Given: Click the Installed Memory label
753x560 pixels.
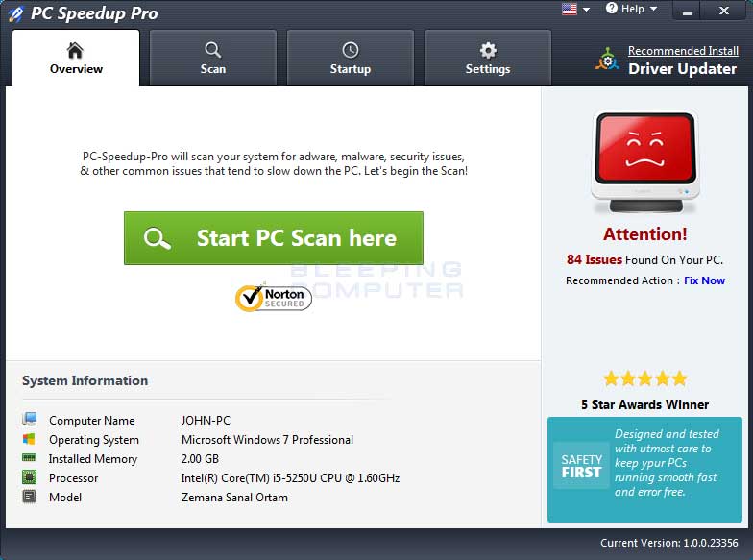Looking at the screenshot, I should 93,459.
